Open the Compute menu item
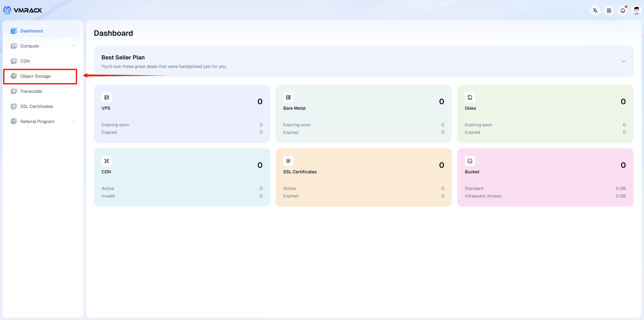 click(43, 46)
